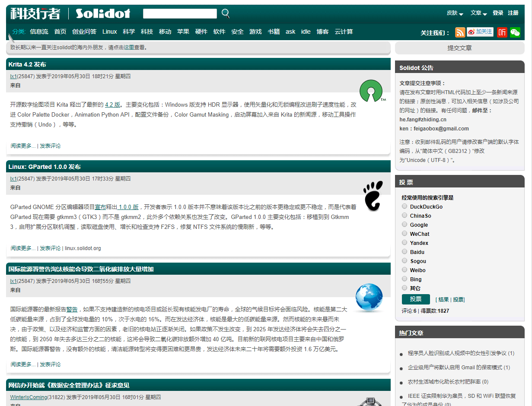532x406 pixels.
Task: Click the blue globe topic icon
Action: point(369,298)
